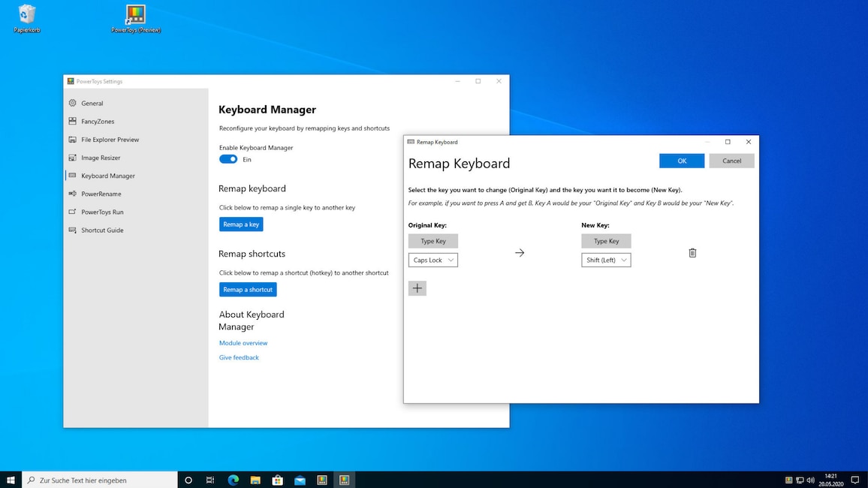868x488 pixels.
Task: Open the notification center icon
Action: (x=855, y=480)
